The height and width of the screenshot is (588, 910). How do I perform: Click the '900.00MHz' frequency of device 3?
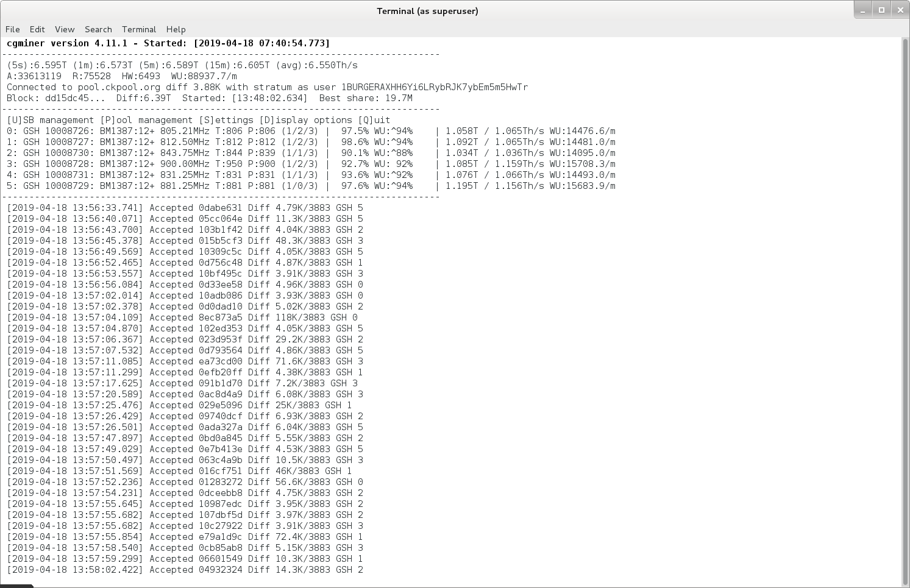[185, 164]
